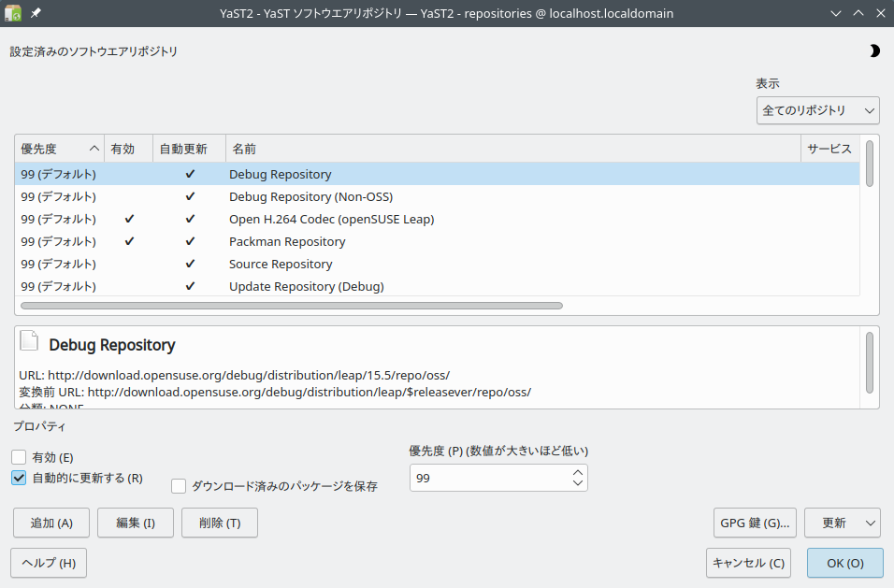Select the Debug Repository row
The height and width of the screenshot is (588, 894).
coord(438,174)
